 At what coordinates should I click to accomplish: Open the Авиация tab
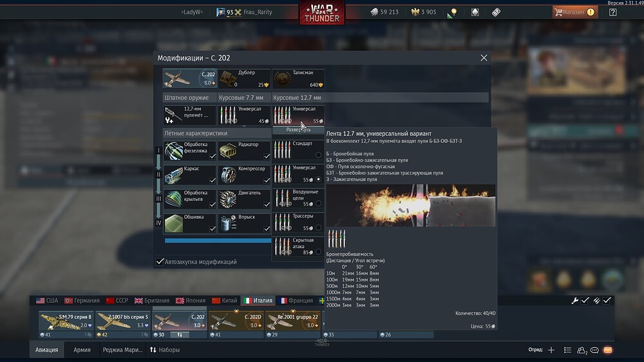[47, 350]
